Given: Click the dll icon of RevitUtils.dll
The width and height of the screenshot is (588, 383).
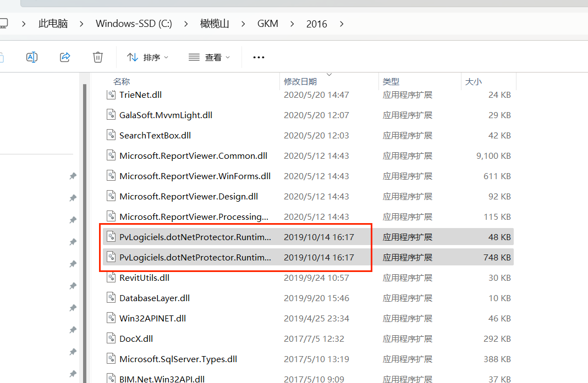Looking at the screenshot, I should tap(111, 276).
